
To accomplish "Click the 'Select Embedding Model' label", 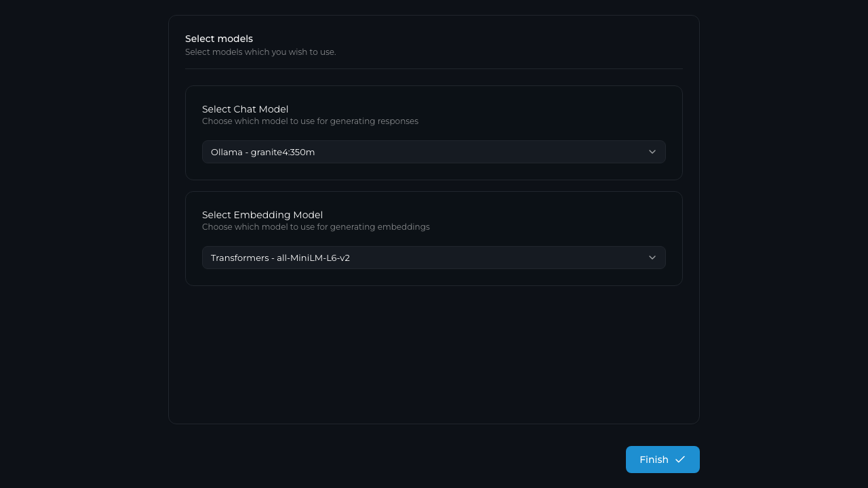I will tap(262, 215).
